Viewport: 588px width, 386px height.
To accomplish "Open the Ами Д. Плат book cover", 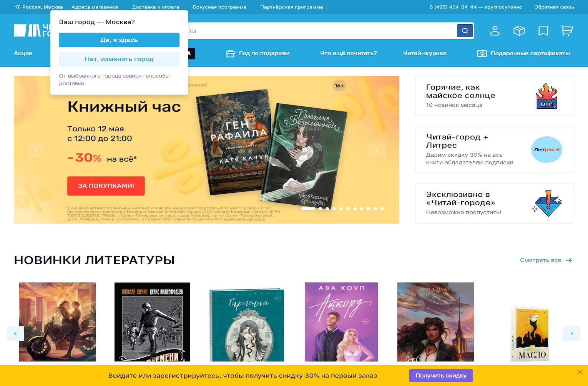I will pos(436,322).
